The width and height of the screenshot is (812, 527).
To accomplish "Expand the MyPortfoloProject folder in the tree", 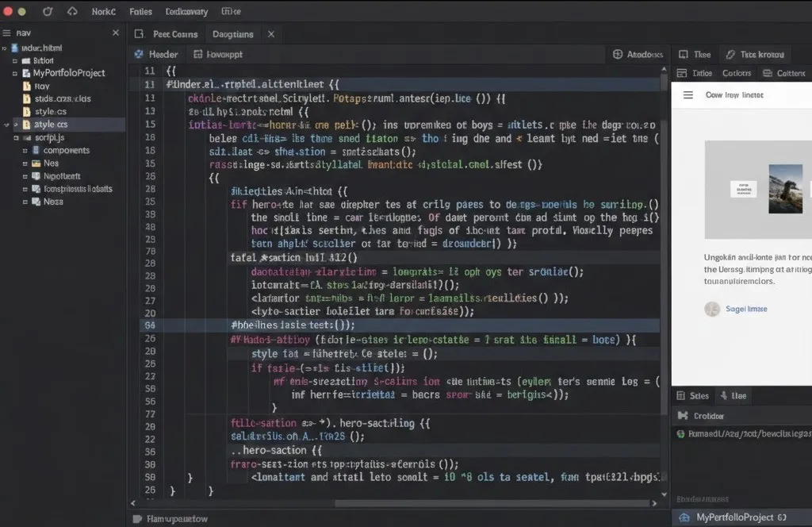I will pos(15,73).
